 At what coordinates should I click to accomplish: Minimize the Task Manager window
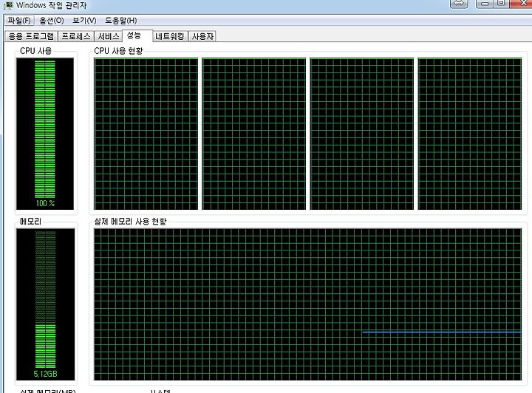(x=485, y=3)
